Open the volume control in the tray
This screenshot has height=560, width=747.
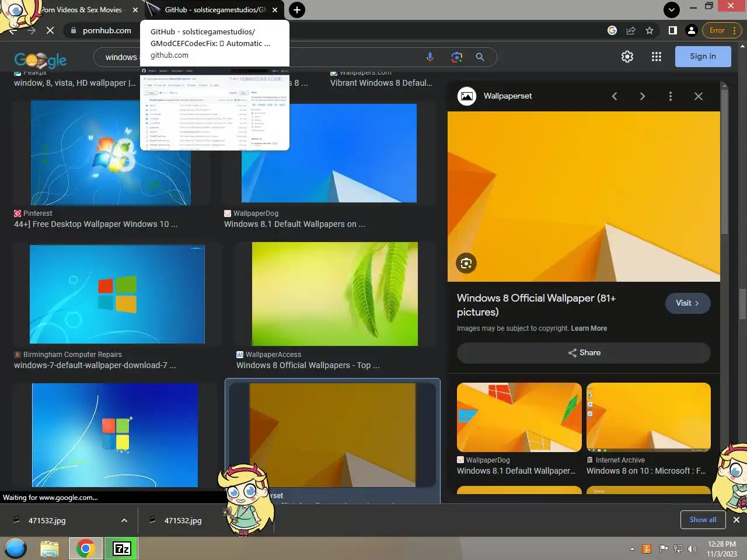692,549
